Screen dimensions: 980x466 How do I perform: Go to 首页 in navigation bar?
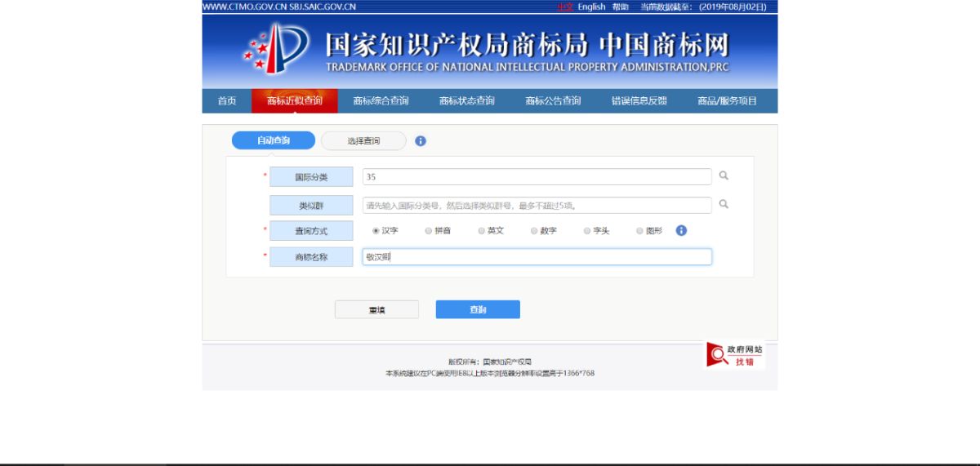[x=227, y=101]
